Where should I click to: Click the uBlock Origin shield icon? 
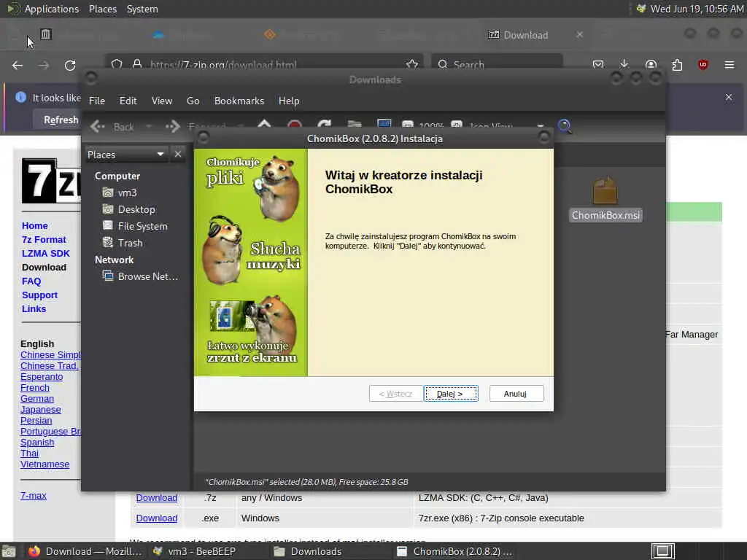[x=703, y=64]
